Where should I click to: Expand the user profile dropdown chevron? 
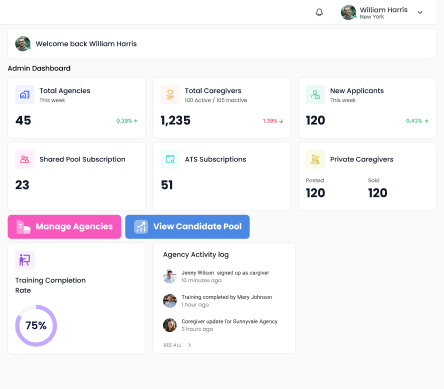click(420, 13)
